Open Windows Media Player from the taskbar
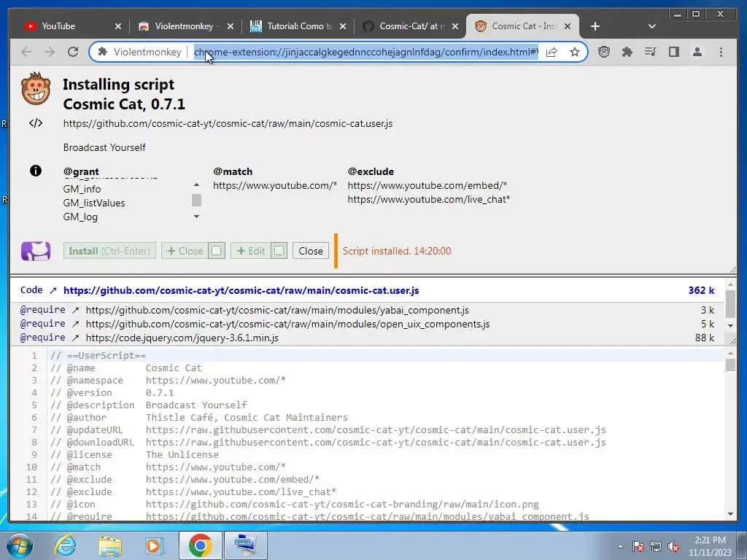Viewport: 747px width, 560px height. (x=155, y=545)
